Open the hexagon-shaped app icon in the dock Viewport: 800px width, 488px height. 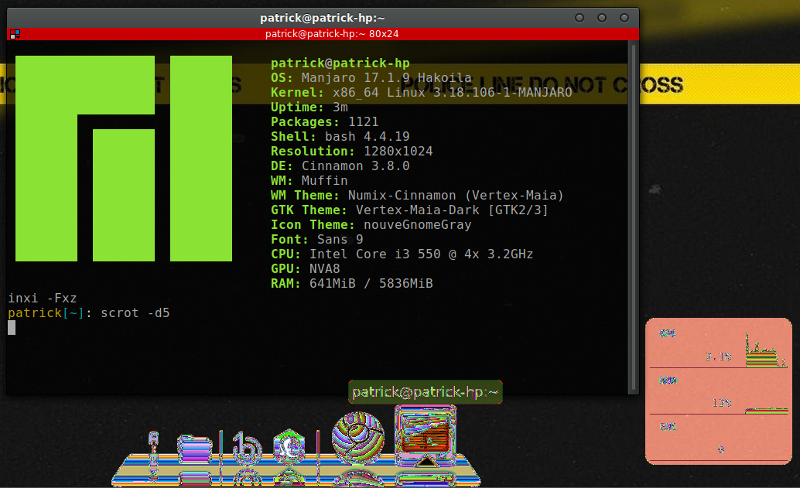pyautogui.click(x=289, y=447)
